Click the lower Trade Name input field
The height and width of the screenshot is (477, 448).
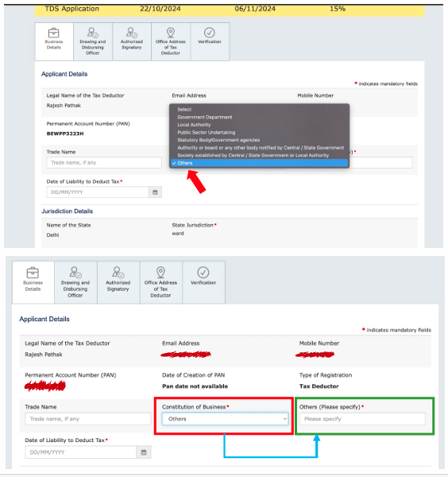tap(88, 419)
